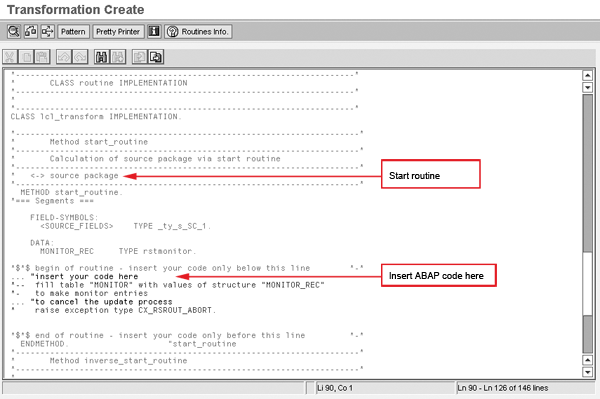This screenshot has width=600, height=399.
Task: Click '*=== Segments ===' comment line
Action: (x=52, y=201)
